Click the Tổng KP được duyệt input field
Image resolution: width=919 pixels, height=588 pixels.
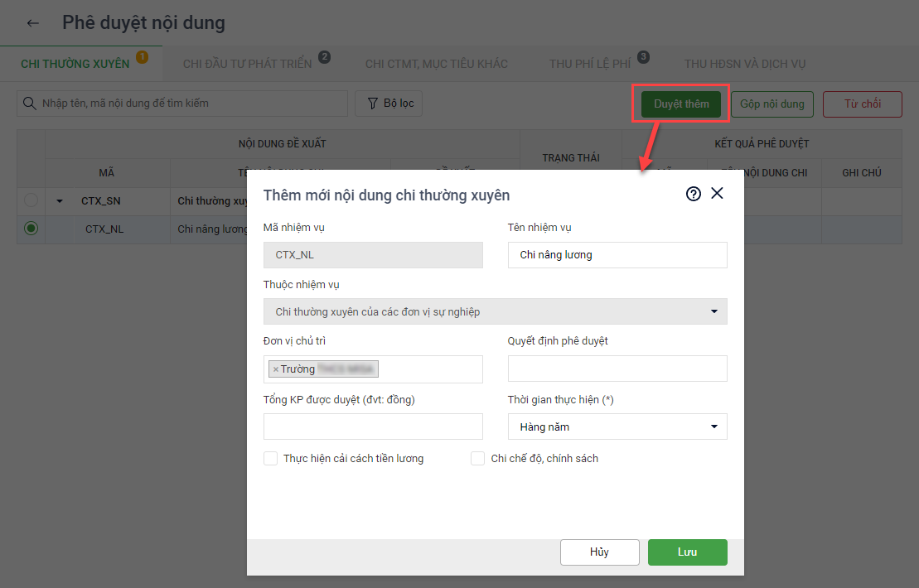tap(373, 427)
